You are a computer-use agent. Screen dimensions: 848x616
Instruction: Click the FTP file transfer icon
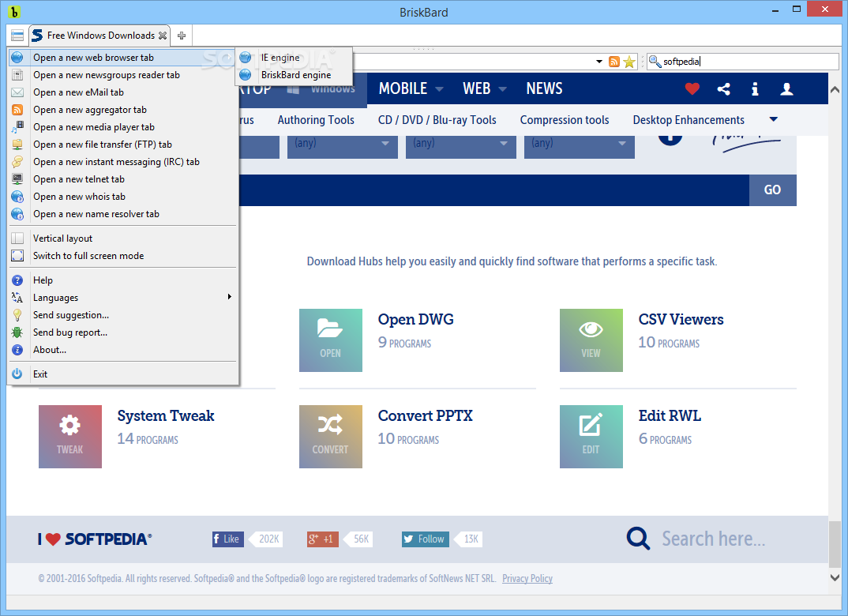coord(17,145)
